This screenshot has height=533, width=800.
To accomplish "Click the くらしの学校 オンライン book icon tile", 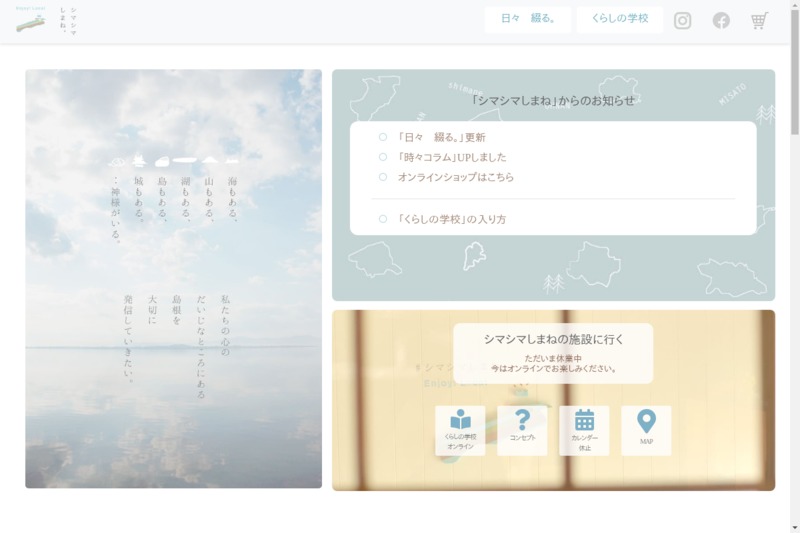I will click(460, 430).
